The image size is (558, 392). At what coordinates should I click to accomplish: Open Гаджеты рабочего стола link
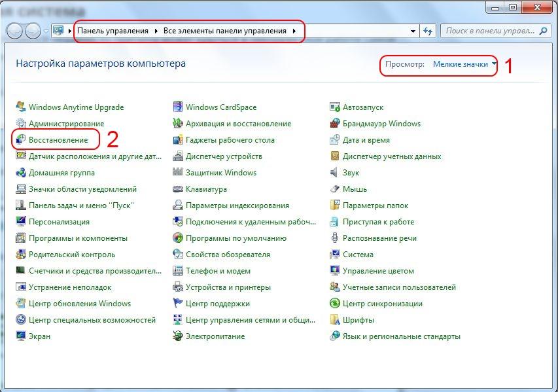230,139
